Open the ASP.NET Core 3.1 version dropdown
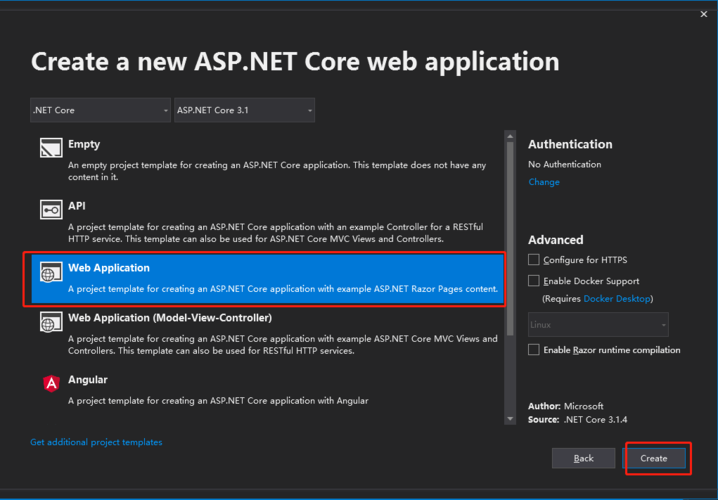718x500 pixels. (245, 110)
